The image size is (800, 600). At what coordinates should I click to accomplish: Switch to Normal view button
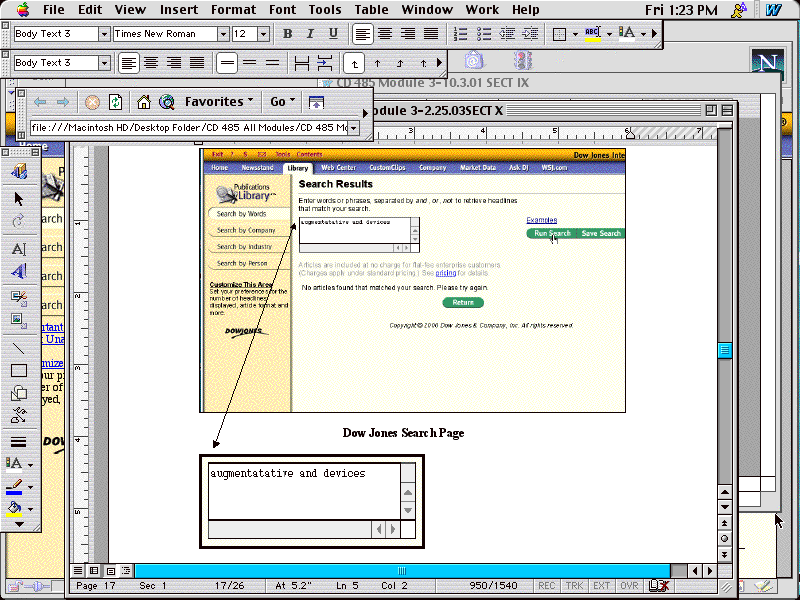pos(78,570)
